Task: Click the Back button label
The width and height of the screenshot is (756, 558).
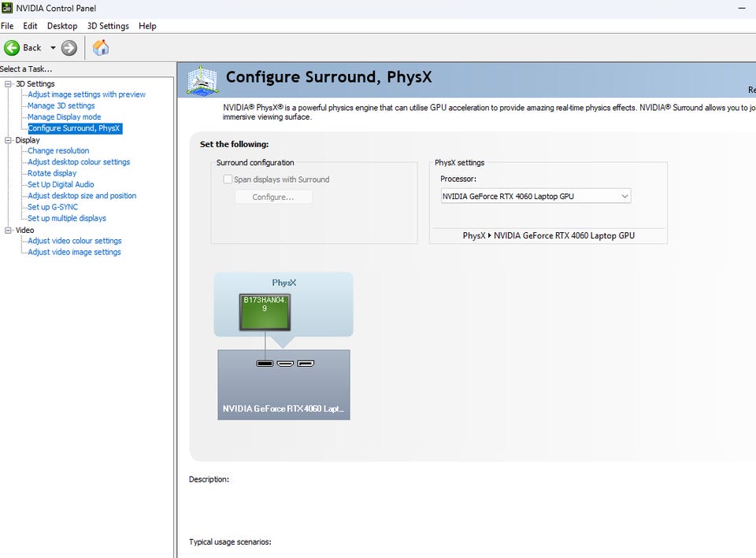Action: pyautogui.click(x=32, y=48)
